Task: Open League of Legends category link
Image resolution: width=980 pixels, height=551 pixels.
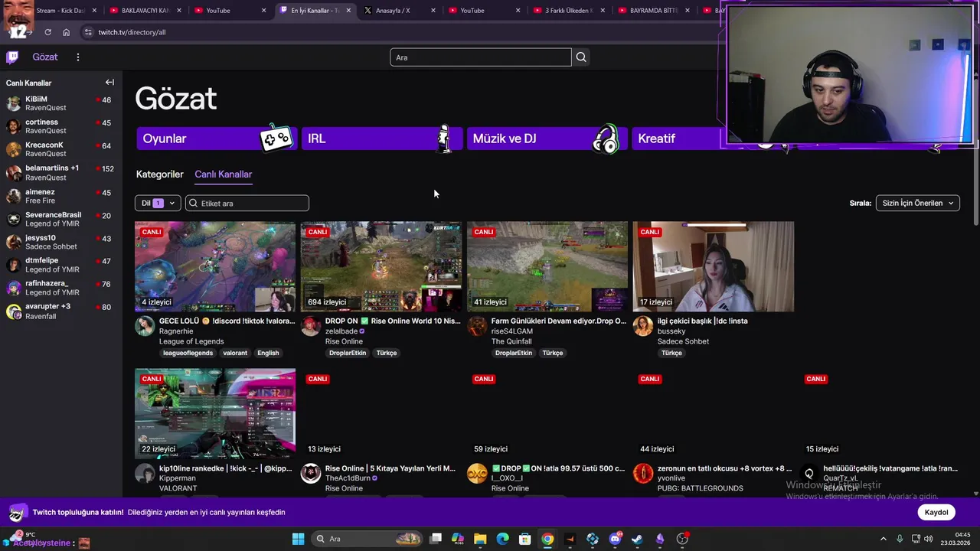Action: [191, 341]
